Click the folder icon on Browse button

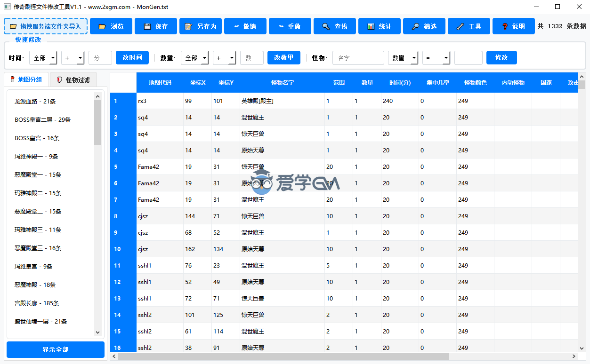102,26
